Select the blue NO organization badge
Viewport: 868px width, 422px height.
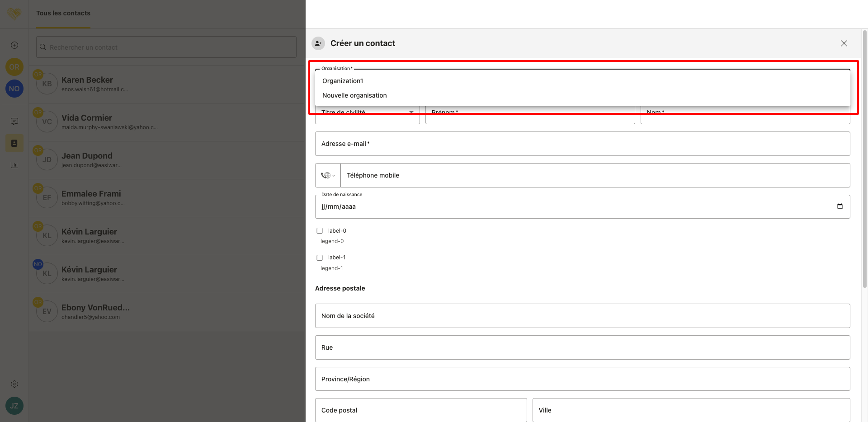point(14,89)
